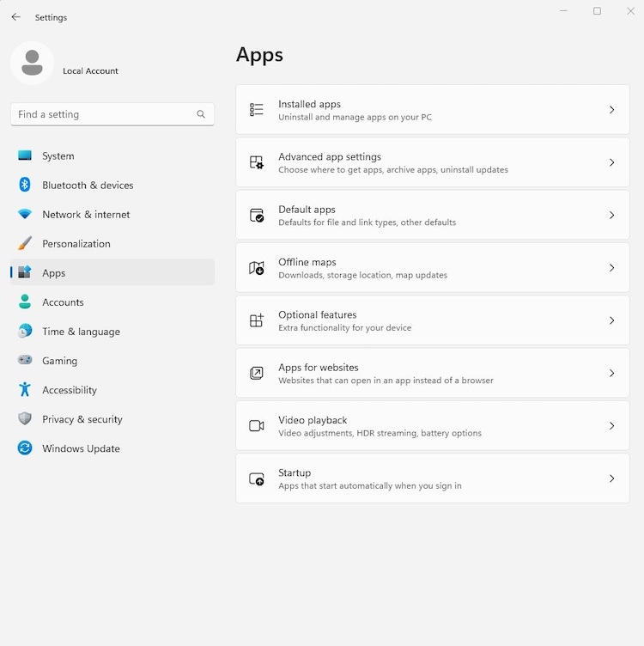Select the Apps sidebar label
644x646 pixels.
[53, 272]
